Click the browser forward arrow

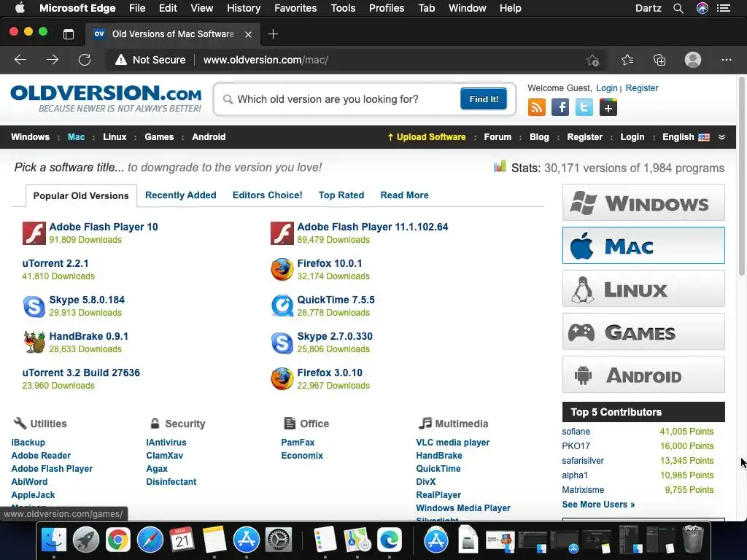tap(53, 60)
